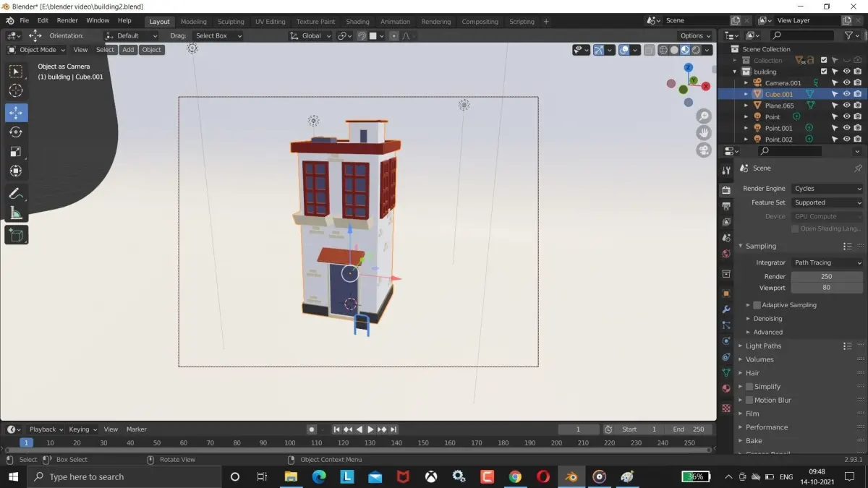Toggle visibility of Plane.065
The image size is (868, 488).
pos(846,106)
